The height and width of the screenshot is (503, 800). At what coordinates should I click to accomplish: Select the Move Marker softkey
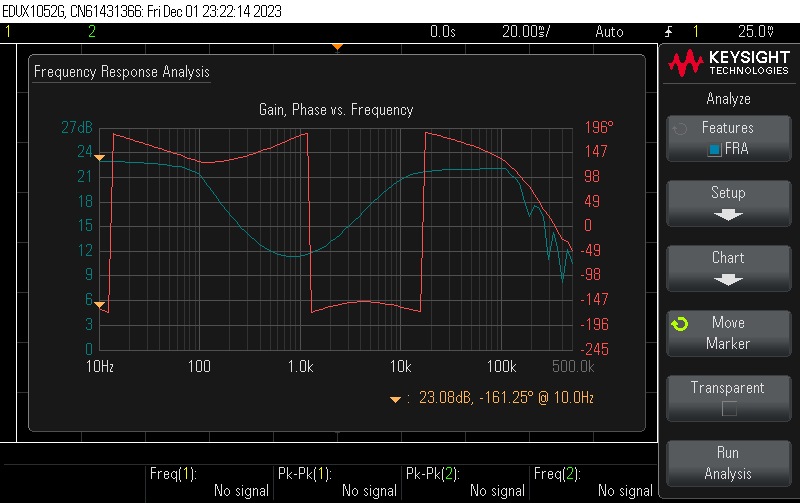[729, 333]
